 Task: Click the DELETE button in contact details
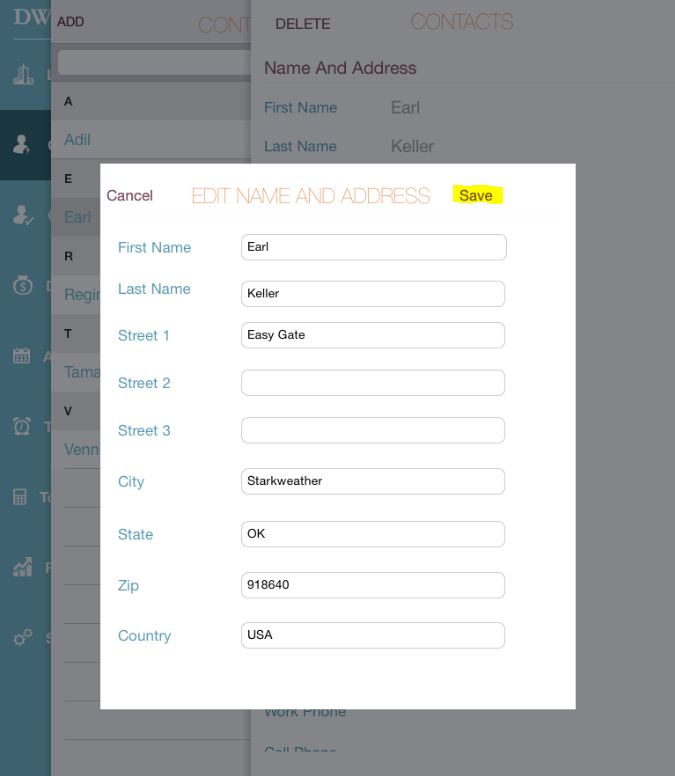point(302,24)
